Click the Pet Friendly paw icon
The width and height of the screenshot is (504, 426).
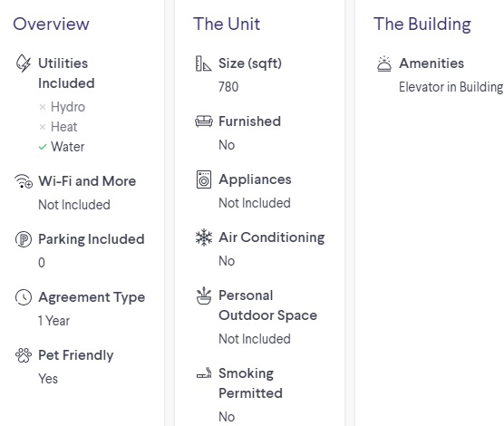24,355
